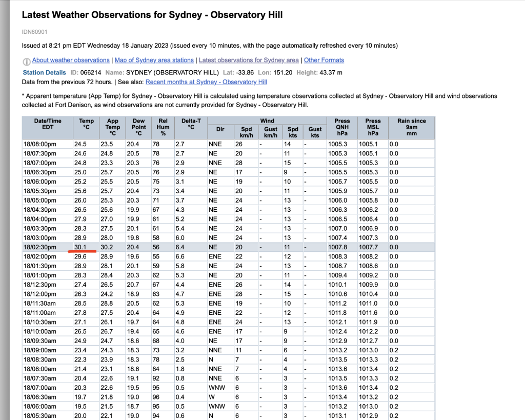The image size is (525, 420).
Task: Click the info icon beside About weather observations
Action: coord(27,61)
